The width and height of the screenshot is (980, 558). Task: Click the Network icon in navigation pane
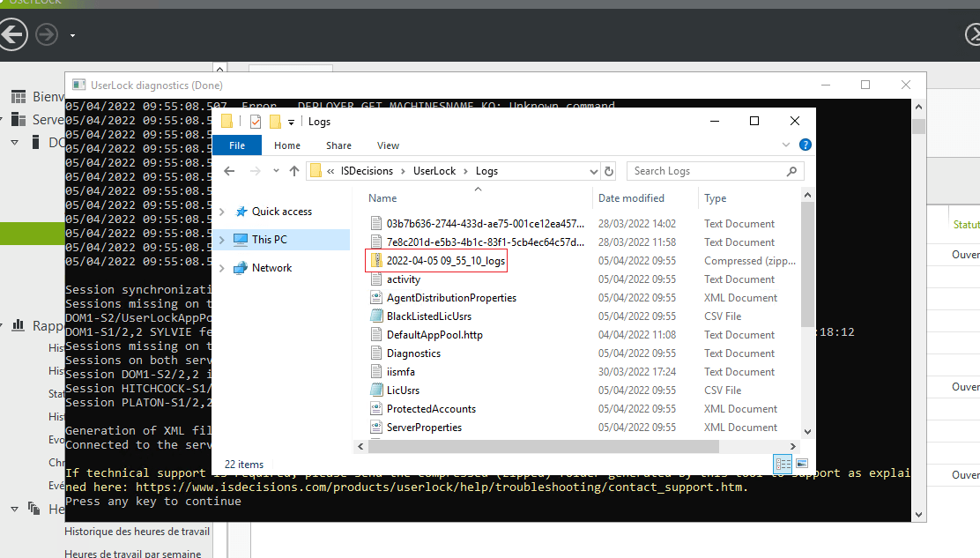[241, 268]
